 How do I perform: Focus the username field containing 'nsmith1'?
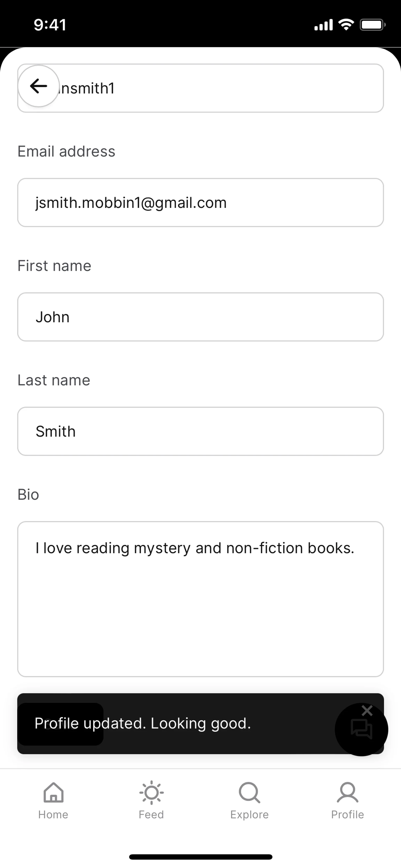pyautogui.click(x=219, y=88)
